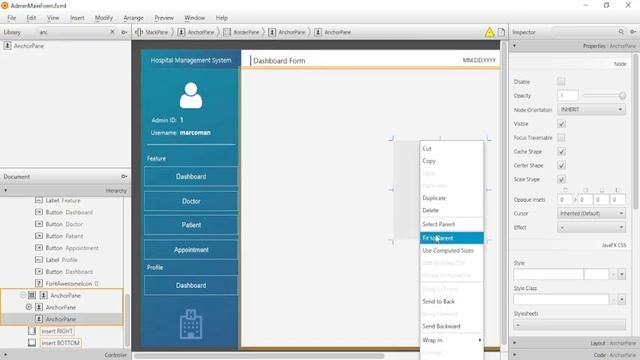640x360 pixels.
Task: Click Doctor button in form preview
Action: coord(191,201)
